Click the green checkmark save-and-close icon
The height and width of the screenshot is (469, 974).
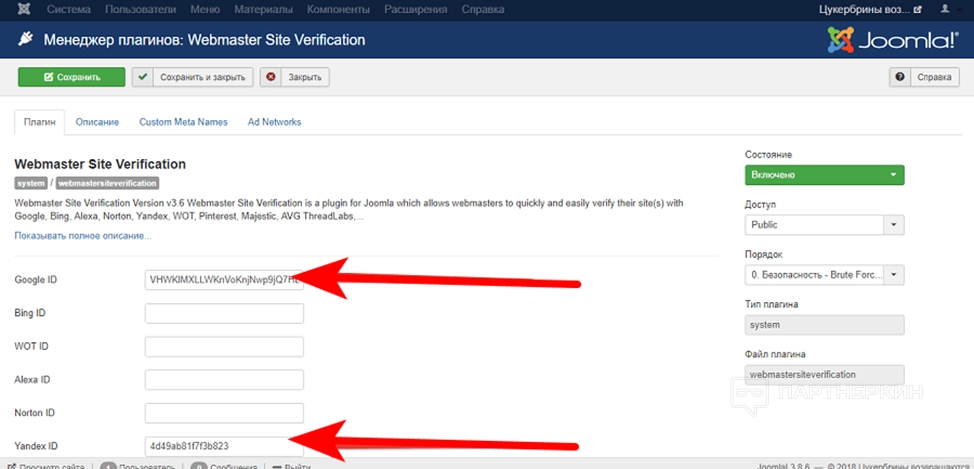click(x=143, y=78)
